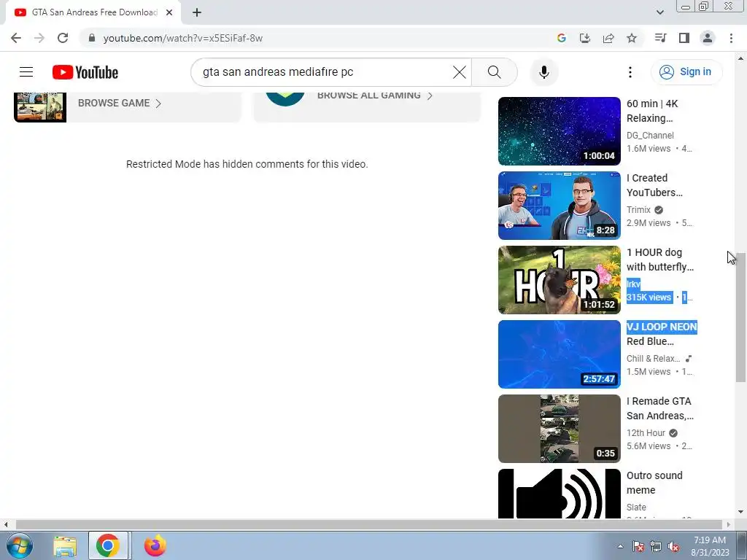Close the GTA San Andreas tab
Image resolution: width=747 pixels, height=560 pixels.
coord(169,12)
